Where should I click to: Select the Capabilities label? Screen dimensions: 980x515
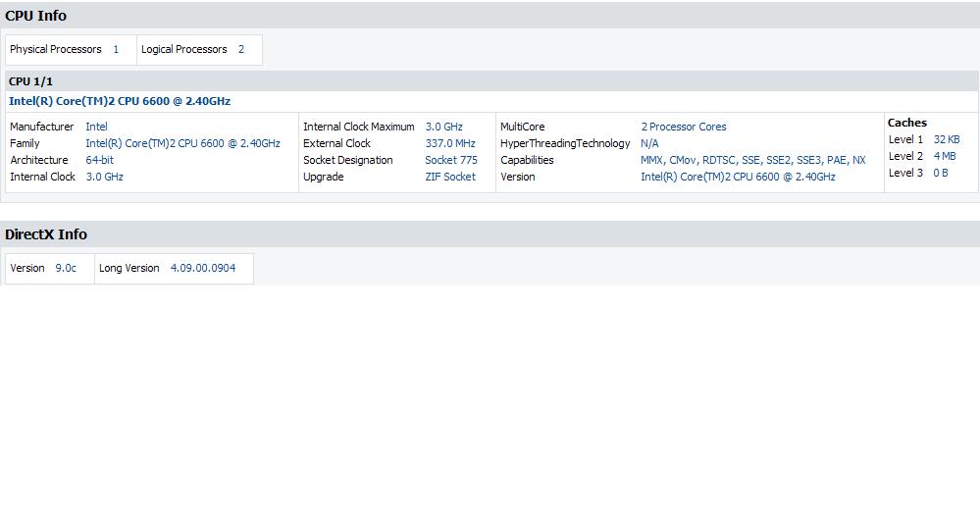pyautogui.click(x=527, y=160)
